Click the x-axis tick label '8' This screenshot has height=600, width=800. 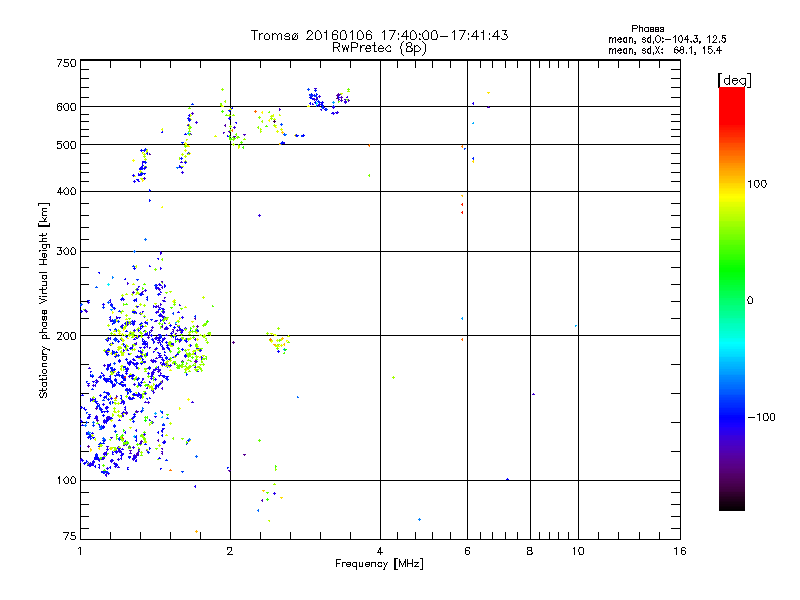[530, 551]
